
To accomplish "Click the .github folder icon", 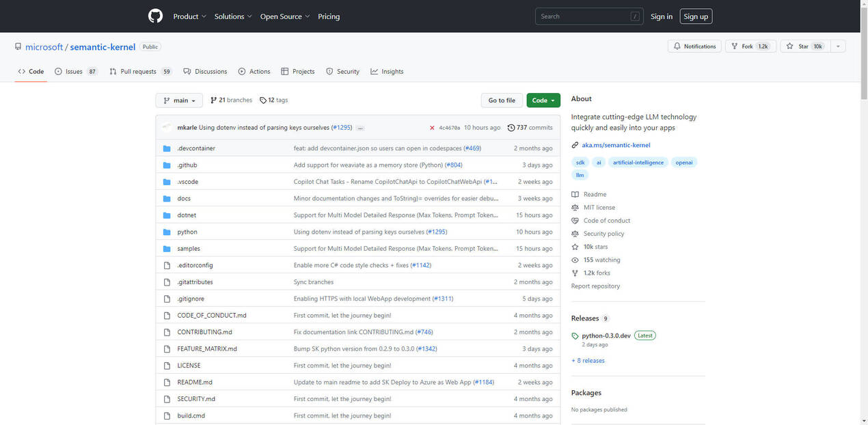I will click(x=167, y=165).
